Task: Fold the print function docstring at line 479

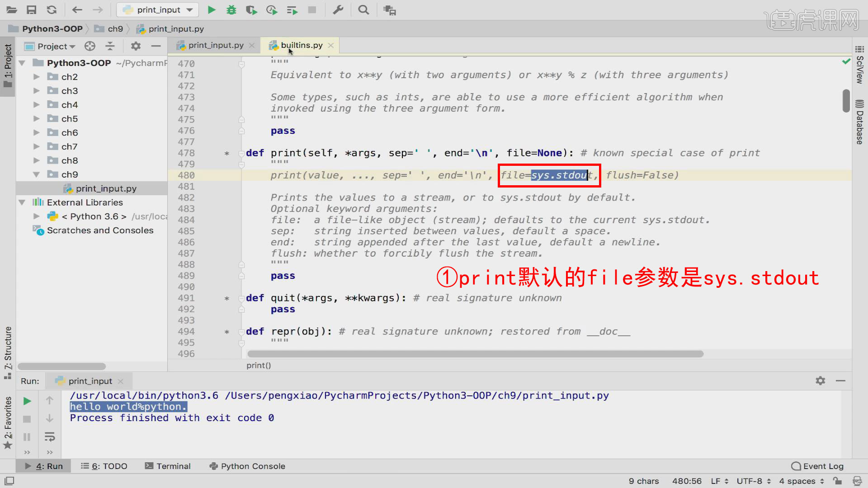Action: tap(241, 164)
